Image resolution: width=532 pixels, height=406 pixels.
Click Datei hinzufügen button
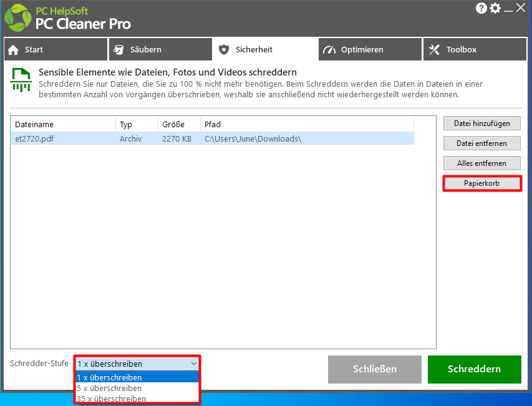click(481, 123)
